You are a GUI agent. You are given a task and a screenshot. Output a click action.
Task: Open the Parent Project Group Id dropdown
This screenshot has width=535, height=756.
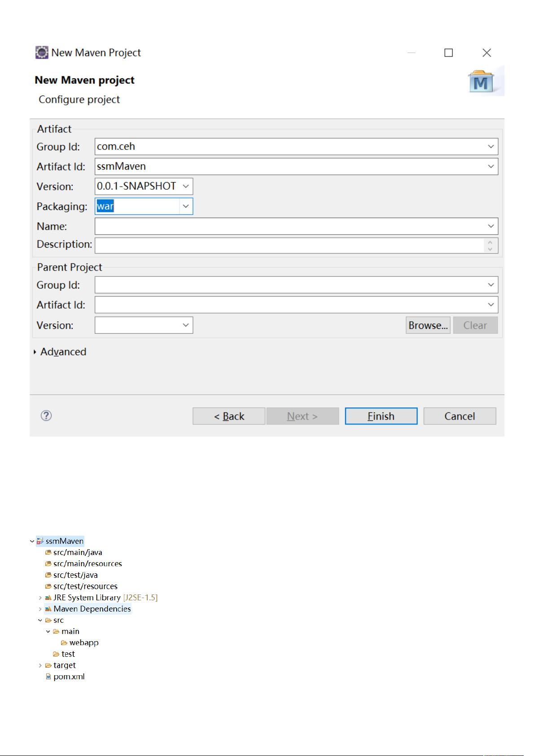pyautogui.click(x=491, y=285)
